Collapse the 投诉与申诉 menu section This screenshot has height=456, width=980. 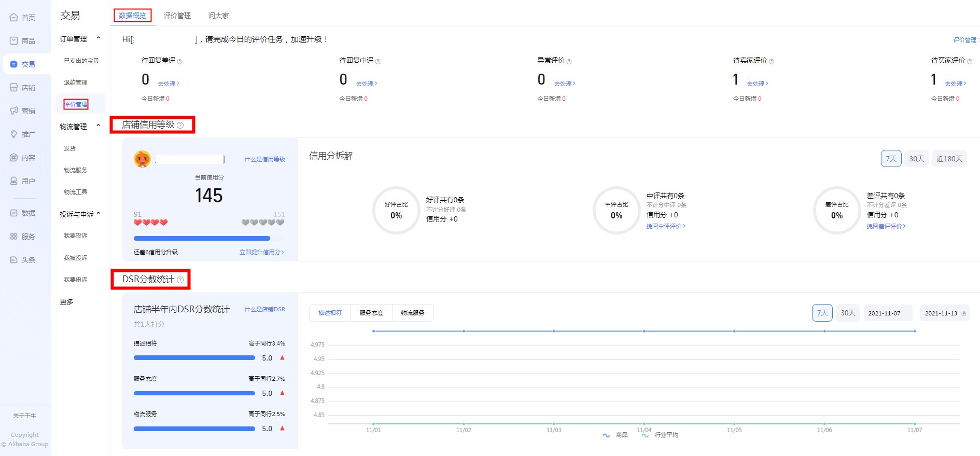click(99, 214)
